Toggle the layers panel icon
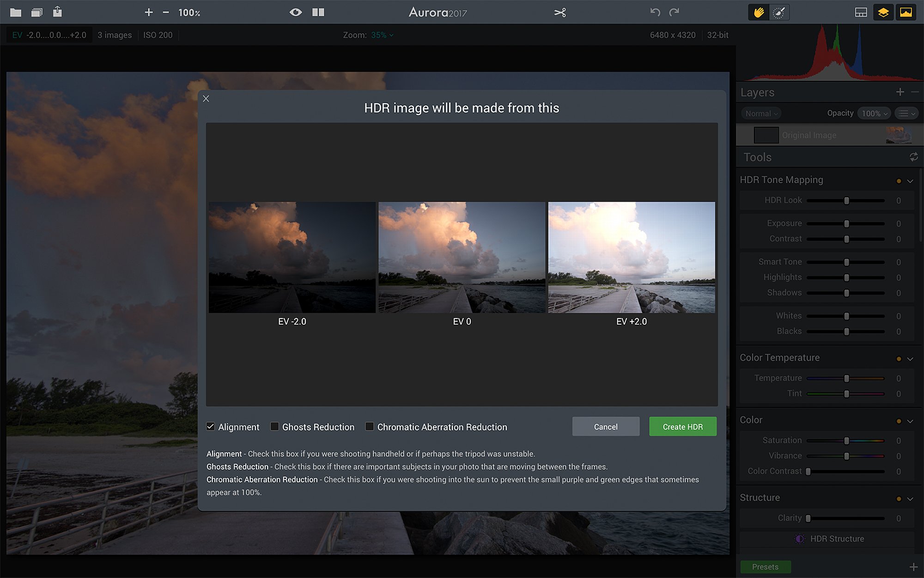 883,12
